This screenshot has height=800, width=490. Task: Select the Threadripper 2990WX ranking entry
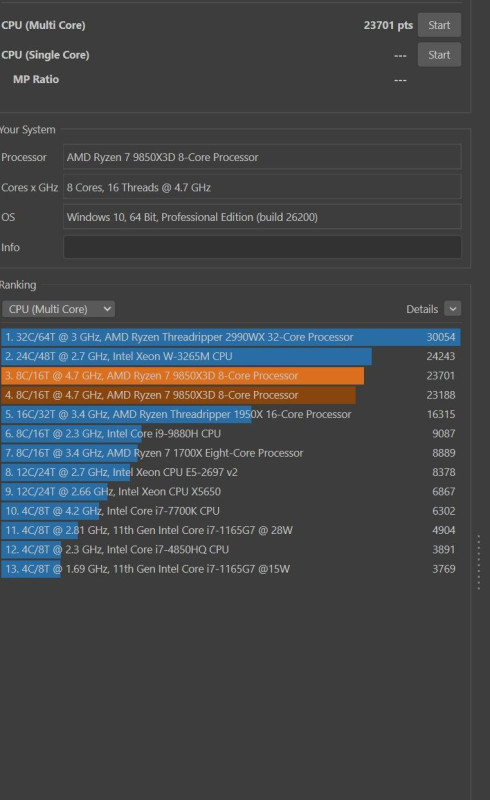pyautogui.click(x=231, y=337)
